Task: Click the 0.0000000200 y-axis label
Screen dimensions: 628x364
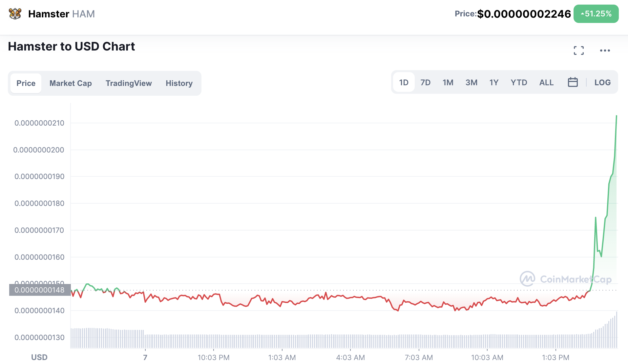Action: 39,150
